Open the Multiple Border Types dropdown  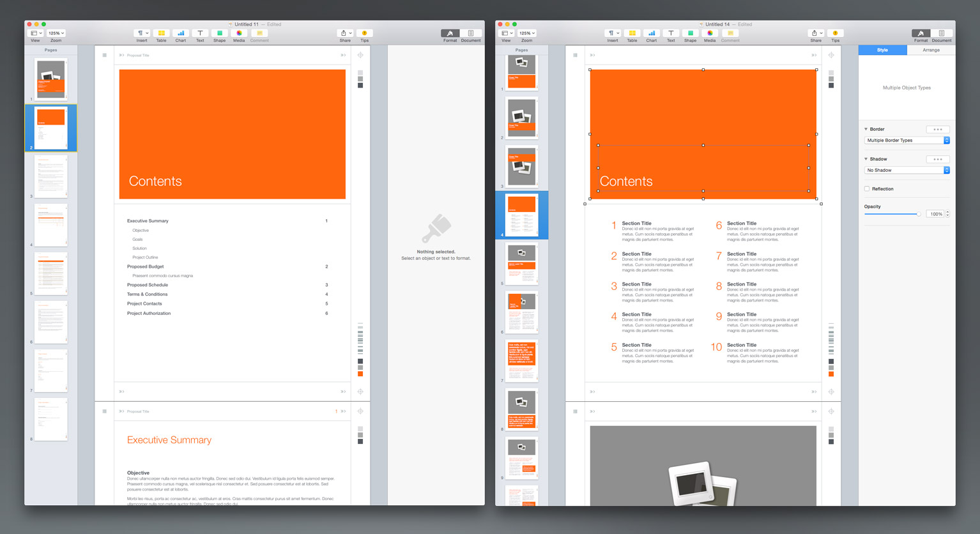click(x=907, y=141)
